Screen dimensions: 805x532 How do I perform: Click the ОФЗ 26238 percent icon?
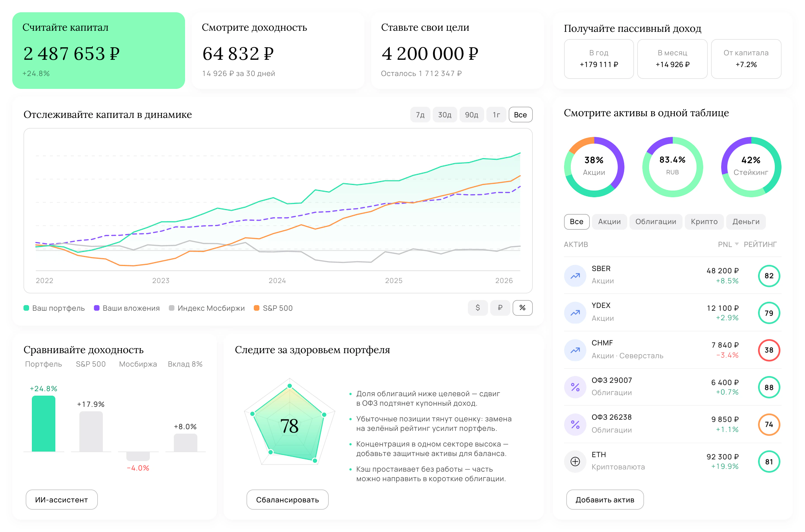point(575,424)
